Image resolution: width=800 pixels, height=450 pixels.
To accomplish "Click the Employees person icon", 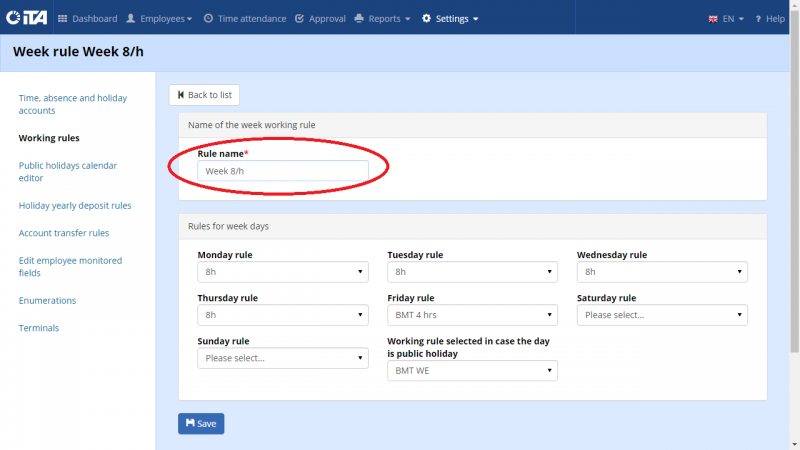I will point(131,18).
